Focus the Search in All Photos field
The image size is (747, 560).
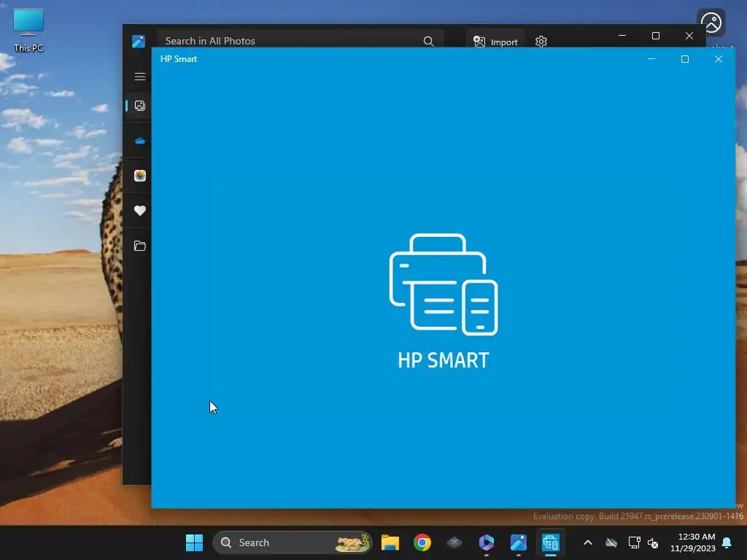300,41
